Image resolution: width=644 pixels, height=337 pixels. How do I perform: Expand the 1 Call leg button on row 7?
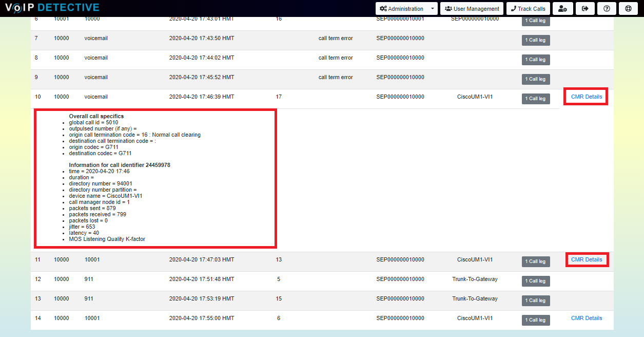point(536,40)
